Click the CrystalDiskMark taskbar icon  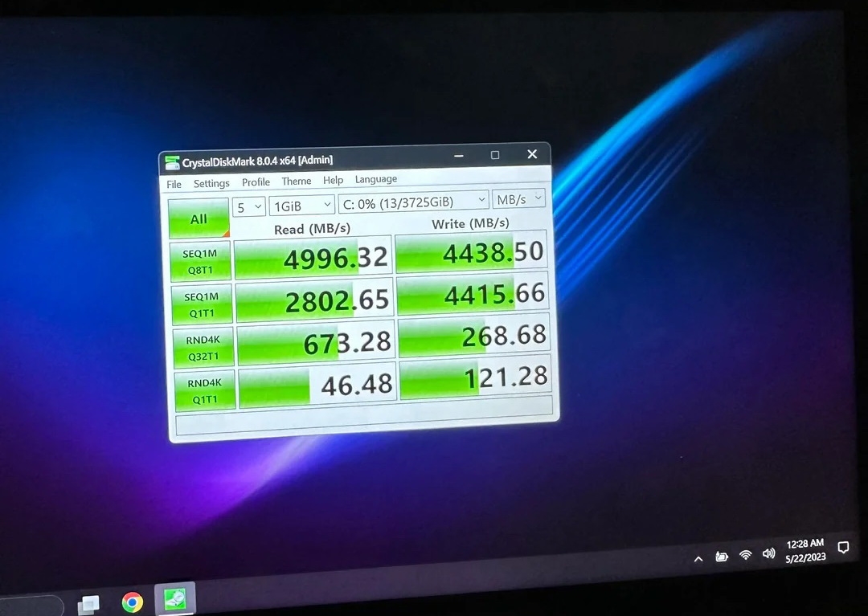click(174, 598)
